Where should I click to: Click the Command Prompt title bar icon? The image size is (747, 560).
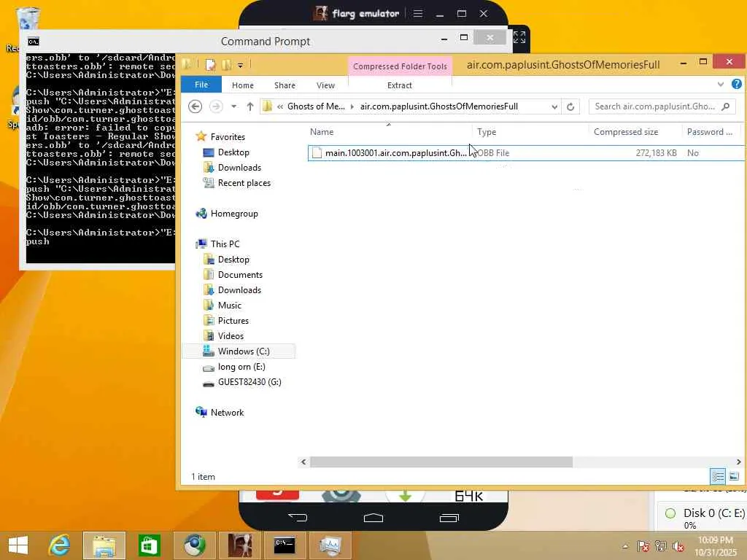(33, 42)
